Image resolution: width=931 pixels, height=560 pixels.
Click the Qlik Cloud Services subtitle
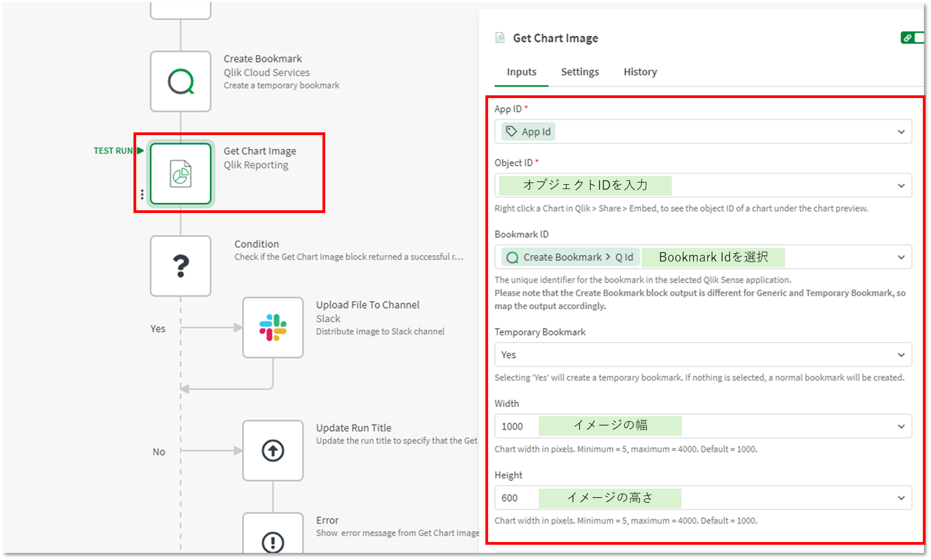[266, 72]
